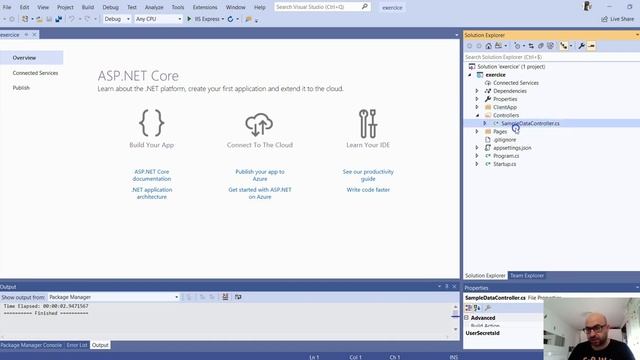Click Clear All icon in Output toolbar

[x=225, y=297]
